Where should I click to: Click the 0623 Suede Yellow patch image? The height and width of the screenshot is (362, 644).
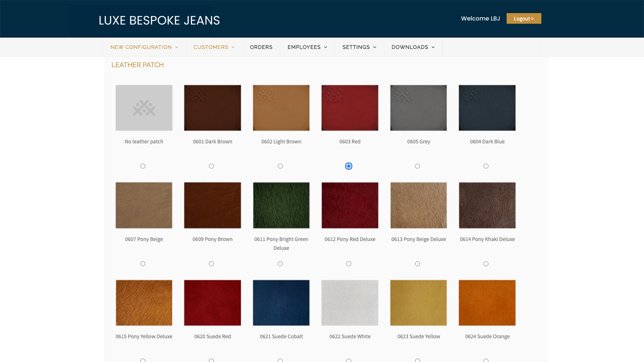pyautogui.click(x=418, y=302)
